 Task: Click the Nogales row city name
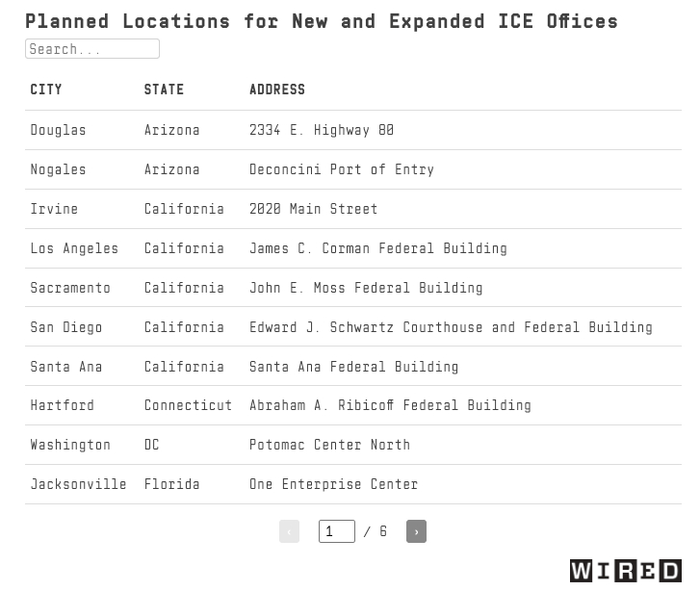pyautogui.click(x=58, y=169)
